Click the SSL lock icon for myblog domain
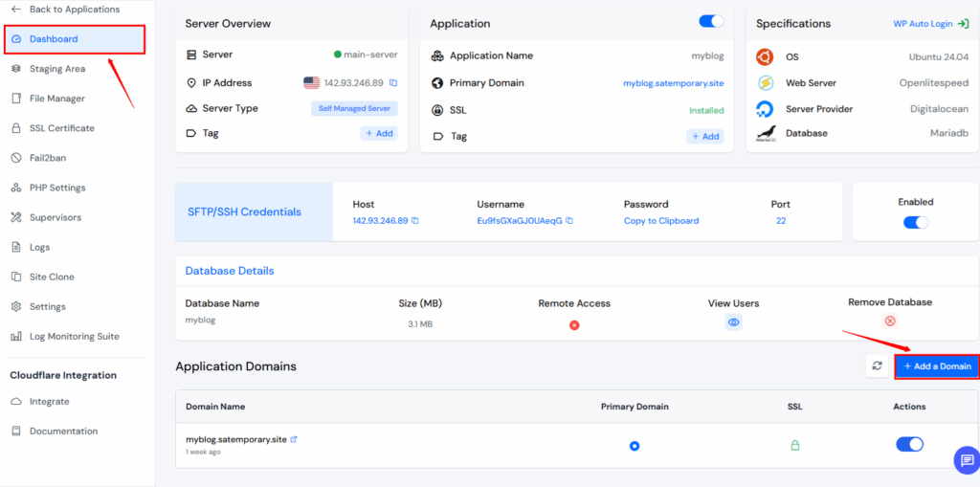Screen dimensions: 980x487 (x=795, y=446)
